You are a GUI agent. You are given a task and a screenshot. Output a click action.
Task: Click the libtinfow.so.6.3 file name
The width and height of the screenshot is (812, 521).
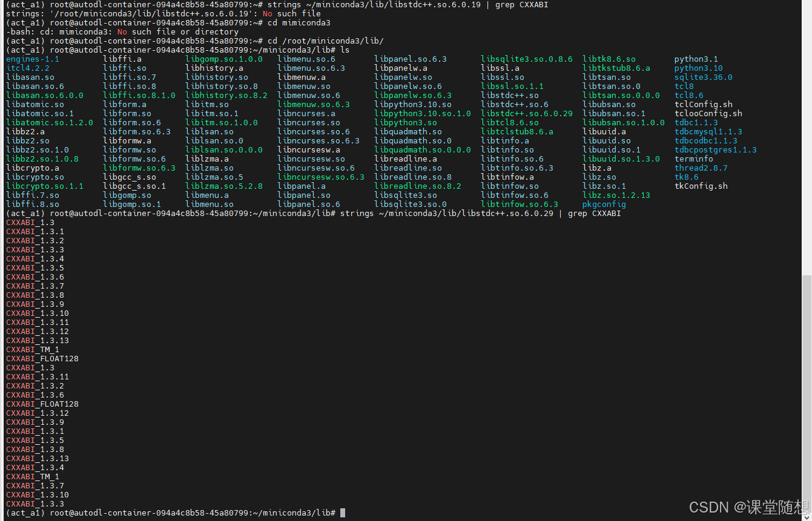coord(520,205)
